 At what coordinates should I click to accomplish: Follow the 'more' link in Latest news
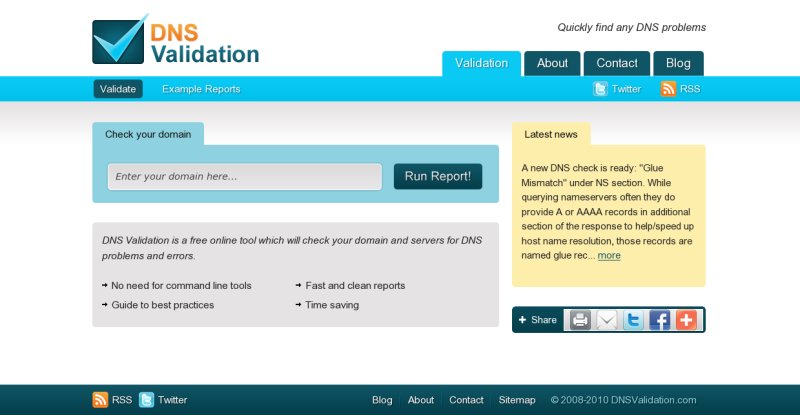point(609,255)
